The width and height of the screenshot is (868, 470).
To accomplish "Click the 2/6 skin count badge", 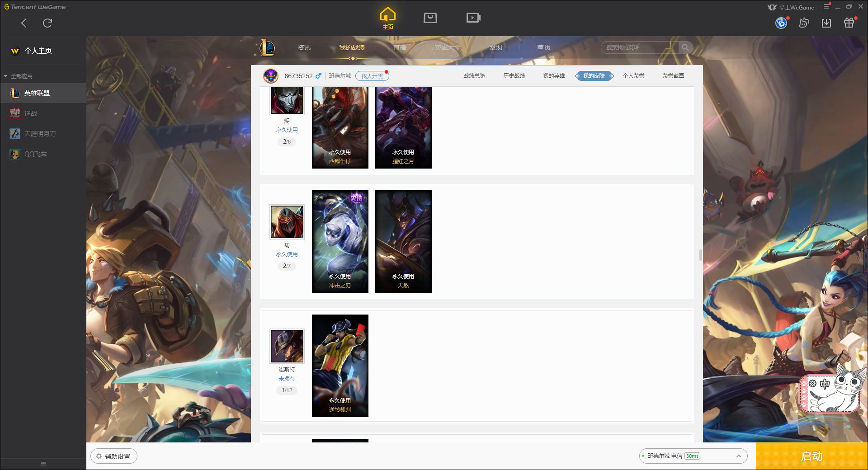I will [x=287, y=141].
